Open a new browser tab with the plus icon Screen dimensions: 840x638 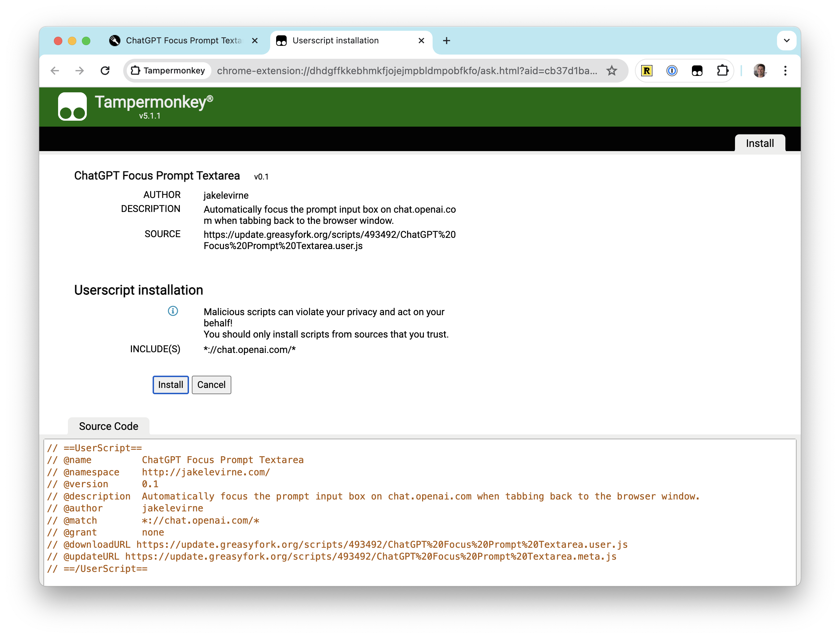[446, 41]
